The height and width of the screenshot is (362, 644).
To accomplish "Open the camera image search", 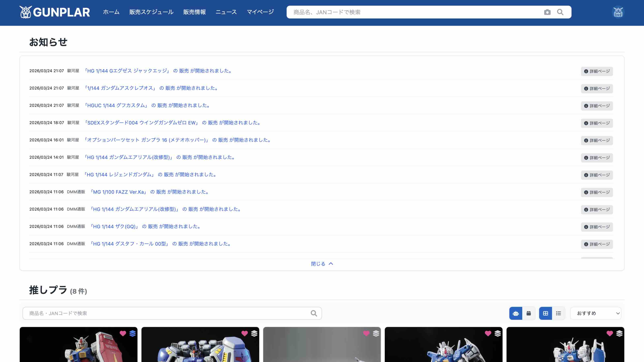I will pyautogui.click(x=547, y=12).
